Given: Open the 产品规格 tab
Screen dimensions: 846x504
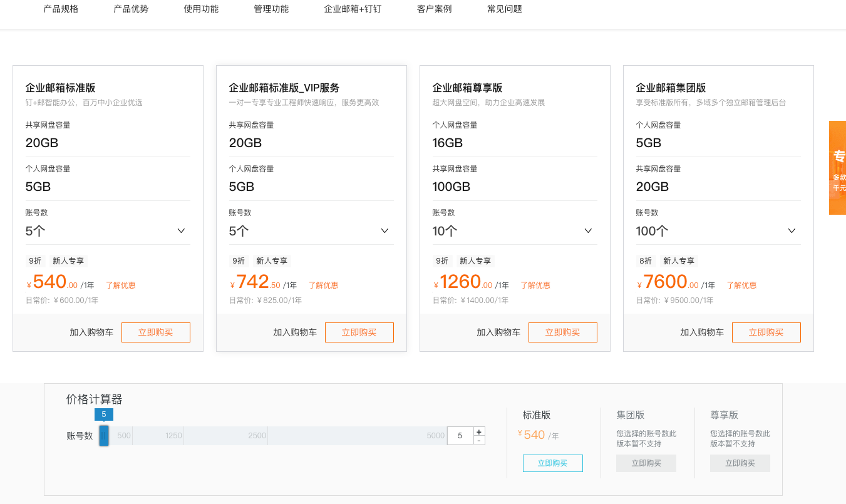Looking at the screenshot, I should coord(61,9).
